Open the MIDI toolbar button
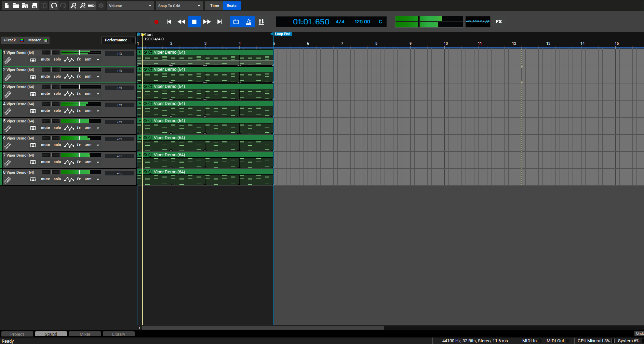Image resolution: width=644 pixels, height=344 pixels. pos(92,5)
